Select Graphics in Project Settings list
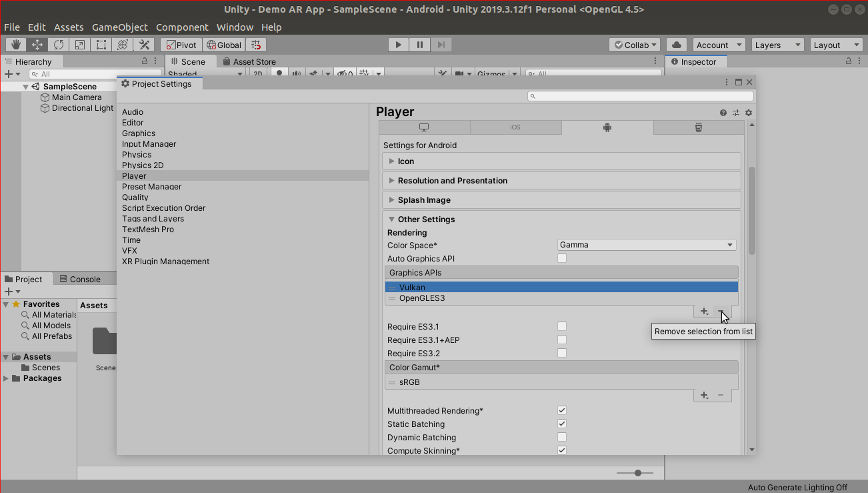Image resolution: width=868 pixels, height=493 pixels. click(139, 133)
